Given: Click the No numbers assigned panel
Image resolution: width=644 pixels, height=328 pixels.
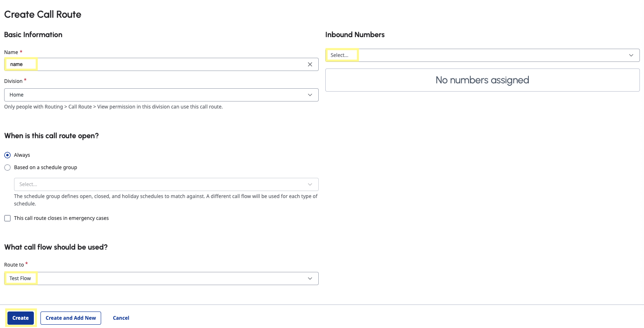Looking at the screenshot, I should 482,80.
